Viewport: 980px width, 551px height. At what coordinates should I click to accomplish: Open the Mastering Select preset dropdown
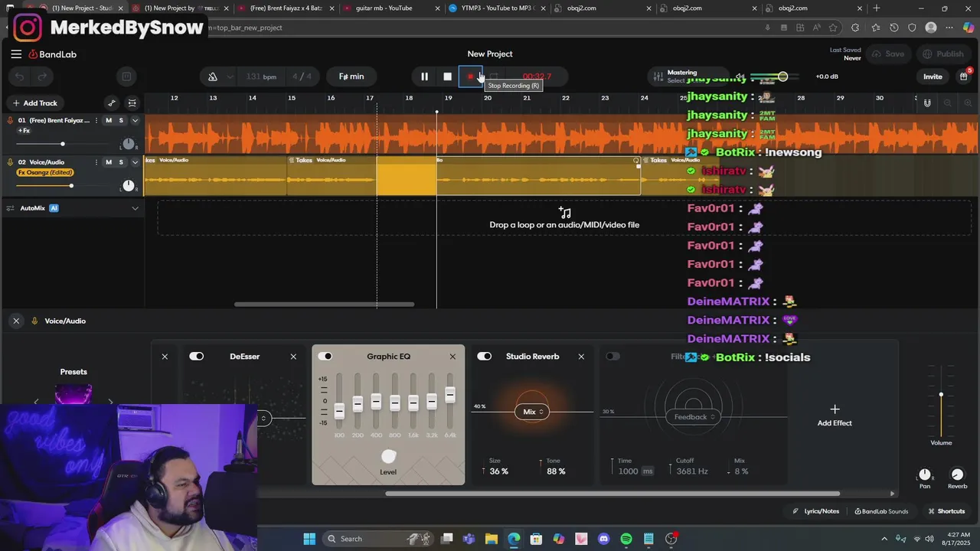(x=677, y=81)
